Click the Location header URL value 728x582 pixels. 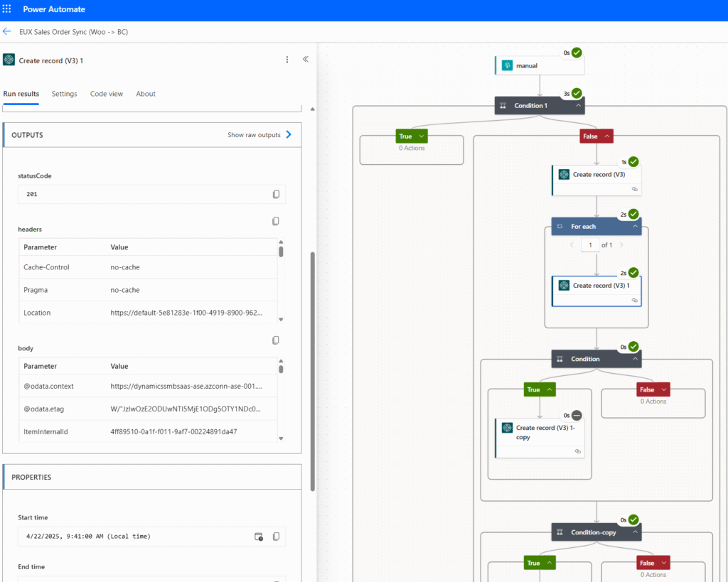pyautogui.click(x=186, y=313)
